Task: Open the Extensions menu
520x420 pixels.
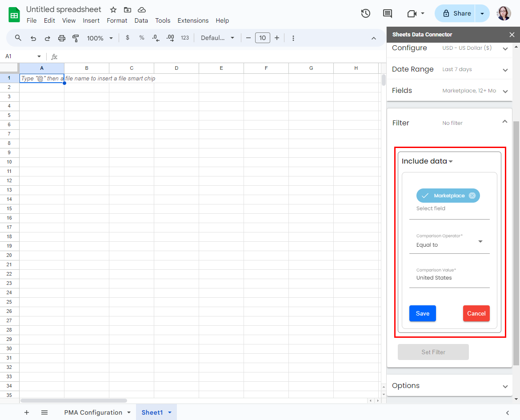Action: pyautogui.click(x=193, y=20)
